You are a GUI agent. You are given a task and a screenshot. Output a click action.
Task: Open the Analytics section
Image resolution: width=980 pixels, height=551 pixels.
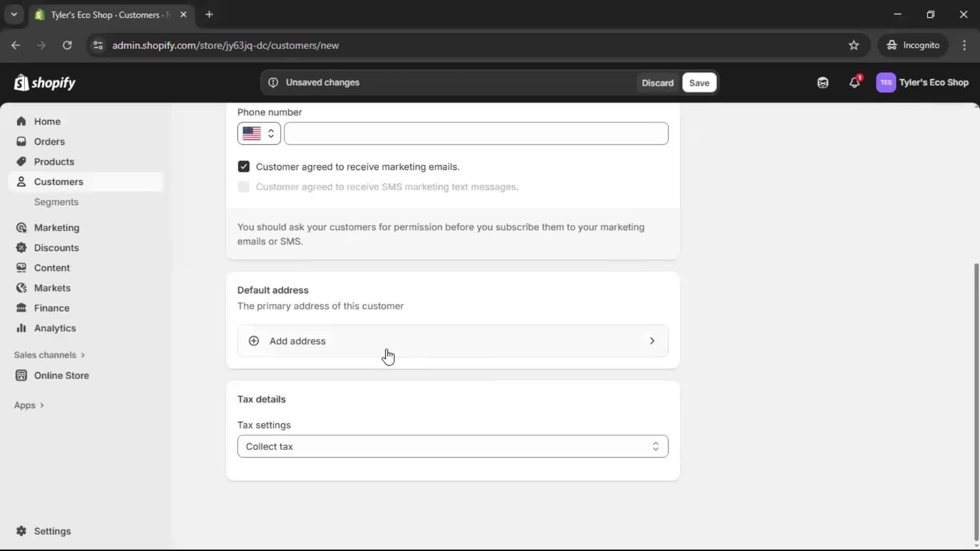[x=54, y=328]
